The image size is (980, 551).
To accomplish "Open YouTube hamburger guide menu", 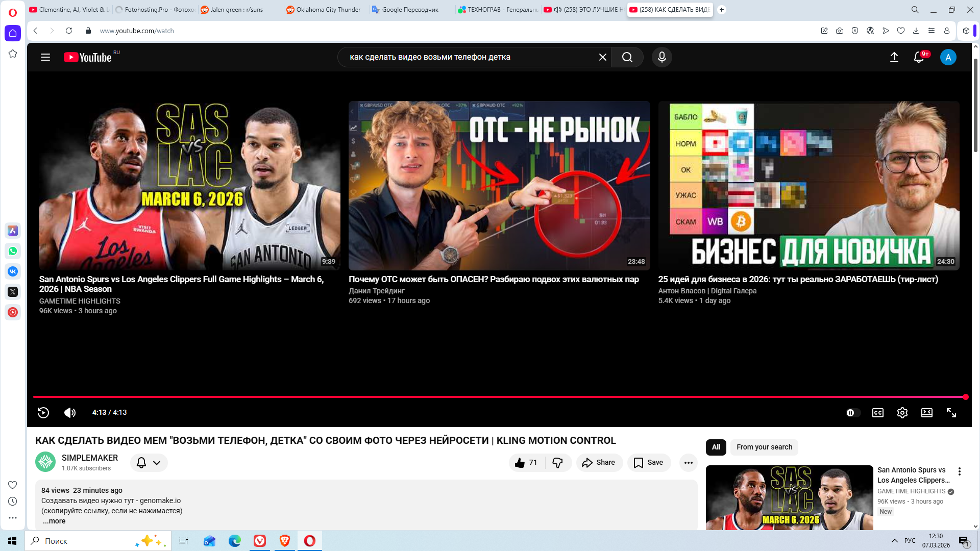I will (45, 57).
